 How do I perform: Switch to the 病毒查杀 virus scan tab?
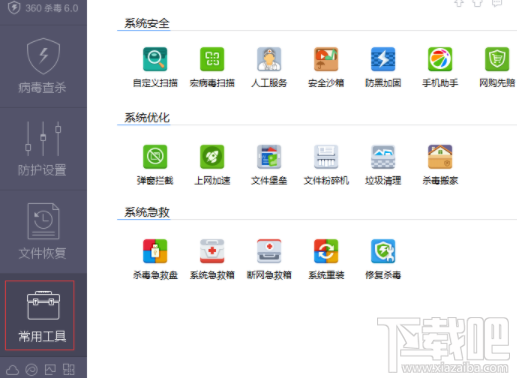43,66
